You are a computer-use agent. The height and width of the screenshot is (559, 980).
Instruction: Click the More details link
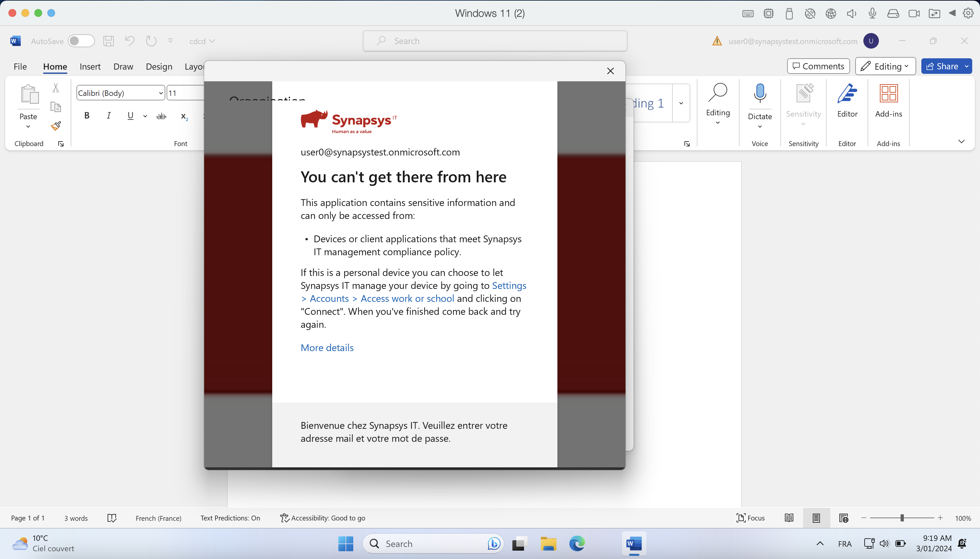(327, 348)
